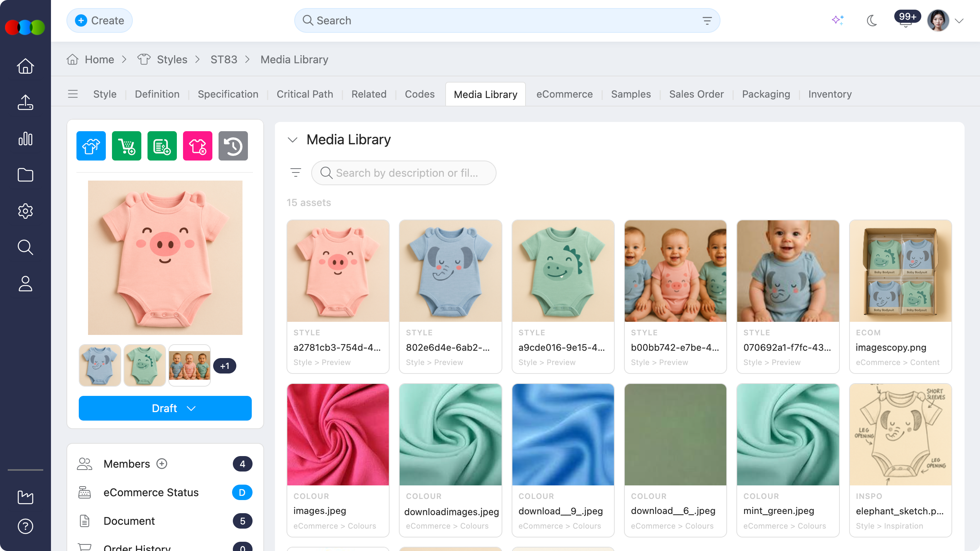
Task: Select the blue elephant bodysuit small thumbnail
Action: 100,365
